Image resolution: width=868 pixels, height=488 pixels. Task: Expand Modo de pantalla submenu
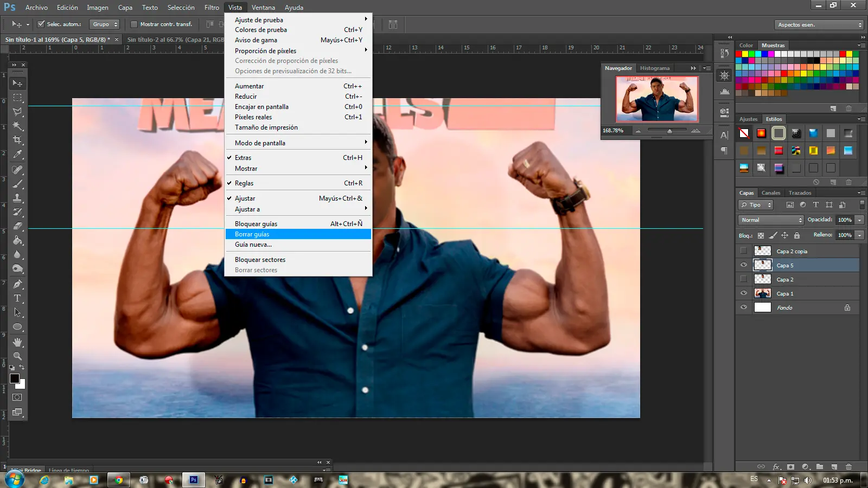click(298, 143)
